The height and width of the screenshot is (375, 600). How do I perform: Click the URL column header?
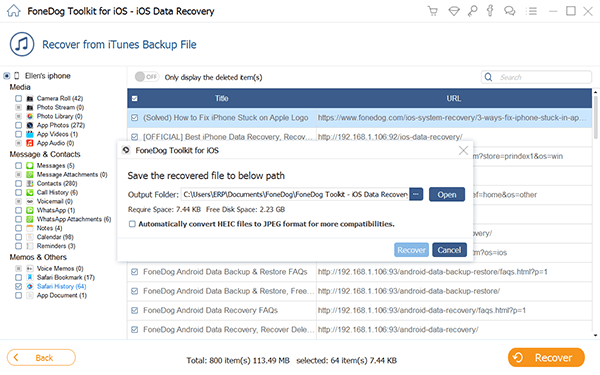[x=454, y=99]
